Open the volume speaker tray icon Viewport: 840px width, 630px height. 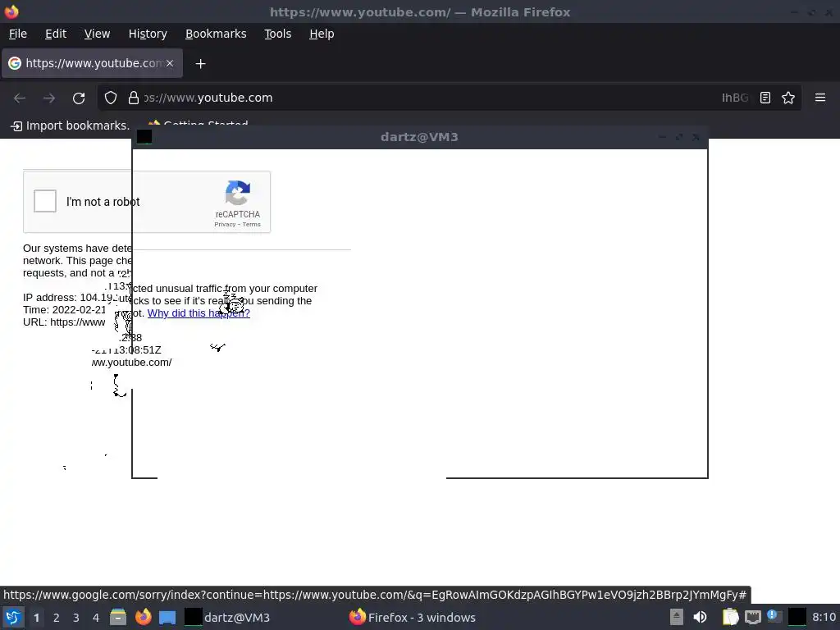click(700, 617)
